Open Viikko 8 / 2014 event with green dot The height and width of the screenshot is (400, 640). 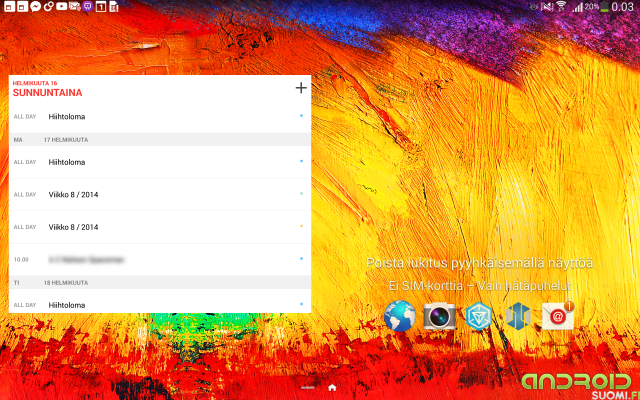(160, 195)
